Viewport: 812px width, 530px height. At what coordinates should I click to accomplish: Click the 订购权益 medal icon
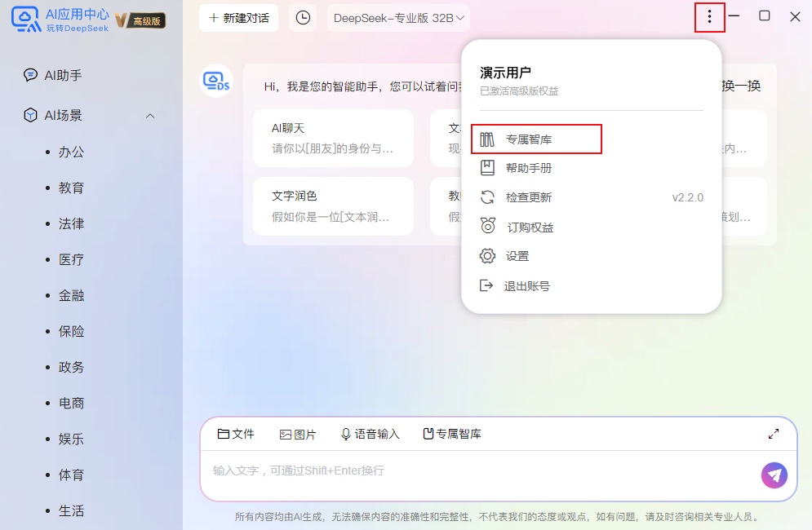tap(488, 226)
